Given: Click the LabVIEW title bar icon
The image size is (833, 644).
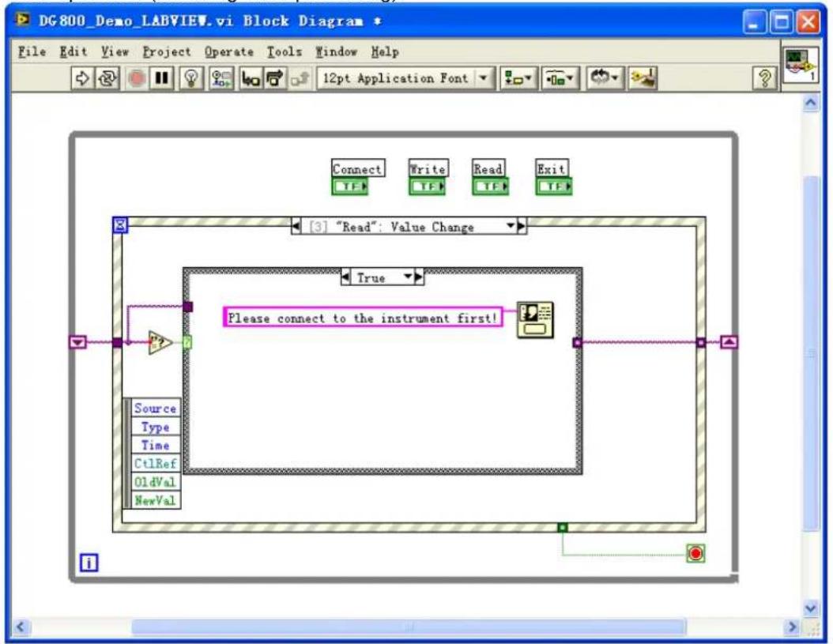Looking at the screenshot, I should tap(23, 21).
